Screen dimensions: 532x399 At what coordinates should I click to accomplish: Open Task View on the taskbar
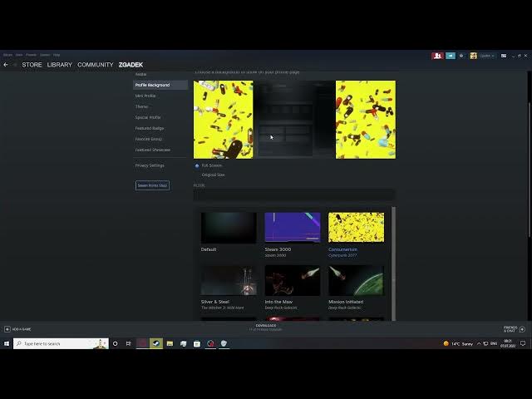pos(128,343)
